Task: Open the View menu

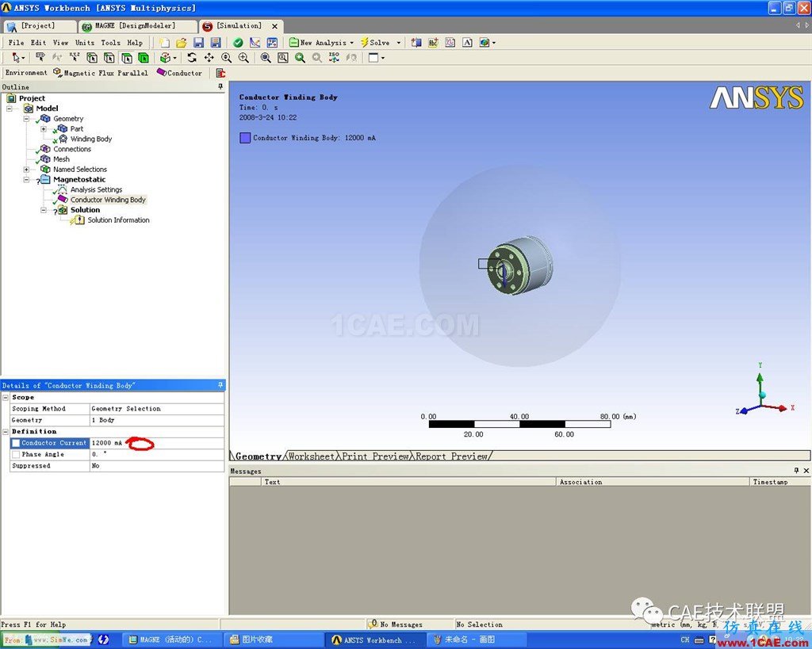Action: pyautogui.click(x=60, y=43)
